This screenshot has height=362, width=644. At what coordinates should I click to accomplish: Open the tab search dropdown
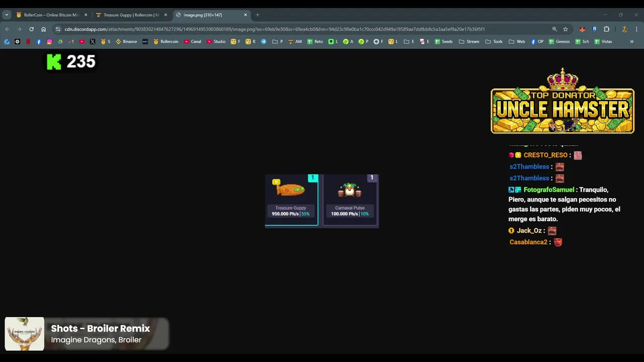tap(7, 15)
